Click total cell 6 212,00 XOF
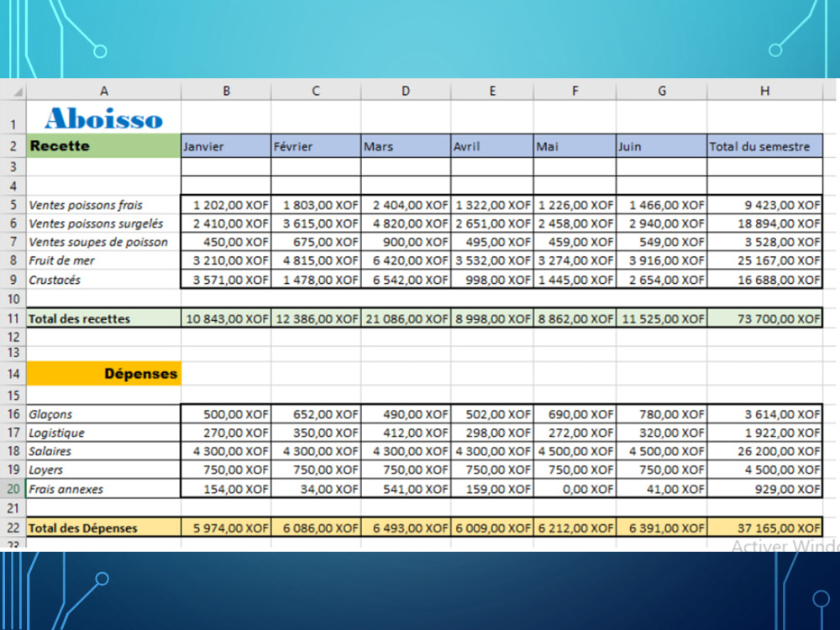Viewport: 840px width, 630px height. point(575,528)
